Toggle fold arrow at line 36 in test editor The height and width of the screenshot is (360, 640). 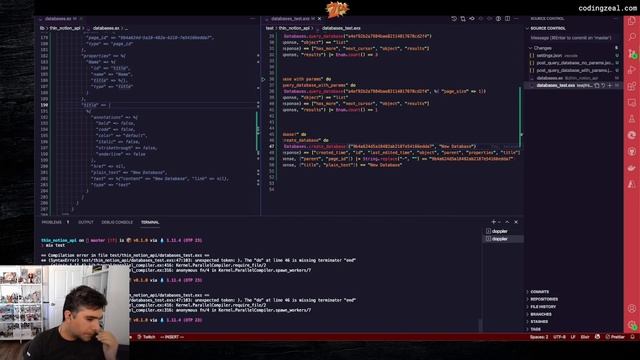click(x=263, y=79)
